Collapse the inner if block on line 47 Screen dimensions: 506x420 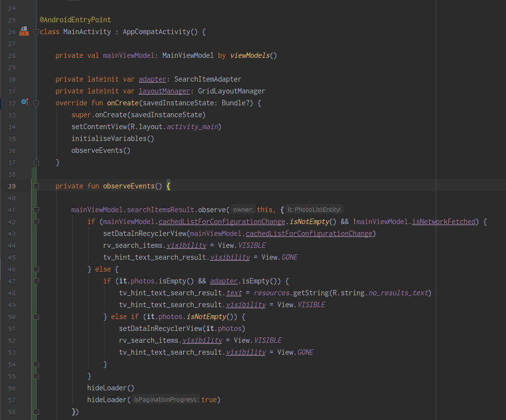point(35,280)
